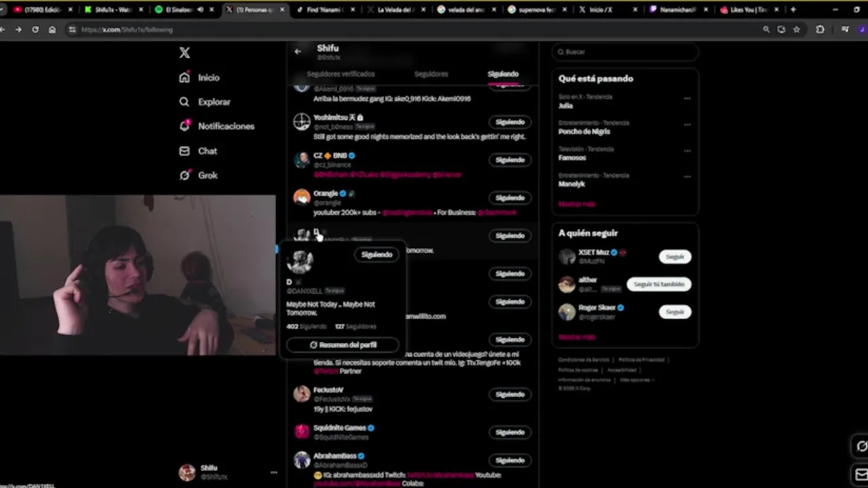The width and height of the screenshot is (868, 488).
Task: Click Seguir tú también for alther
Action: tap(659, 285)
